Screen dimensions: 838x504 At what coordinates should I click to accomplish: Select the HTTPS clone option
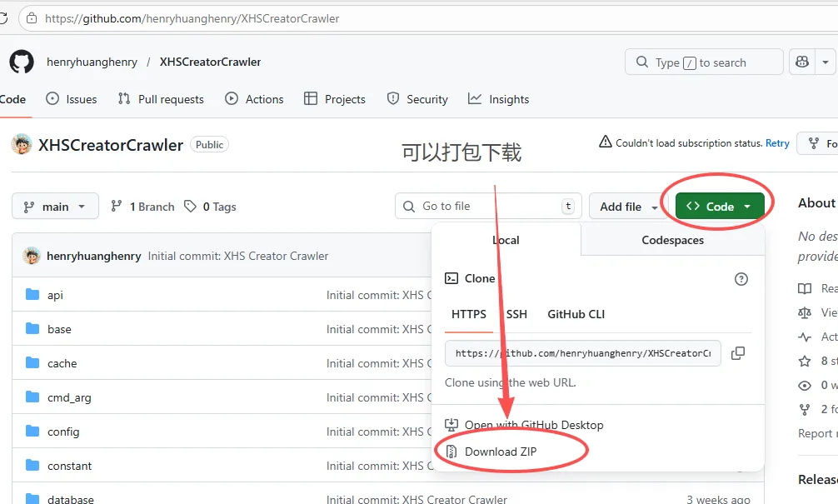coord(469,314)
